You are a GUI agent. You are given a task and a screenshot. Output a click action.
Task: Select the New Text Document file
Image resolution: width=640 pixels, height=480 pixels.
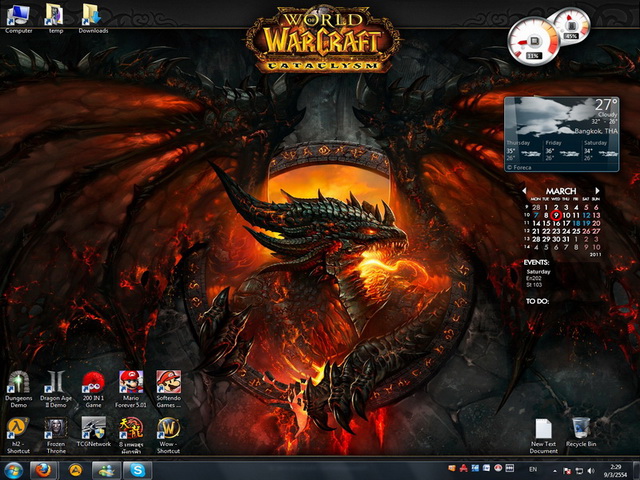tap(543, 436)
